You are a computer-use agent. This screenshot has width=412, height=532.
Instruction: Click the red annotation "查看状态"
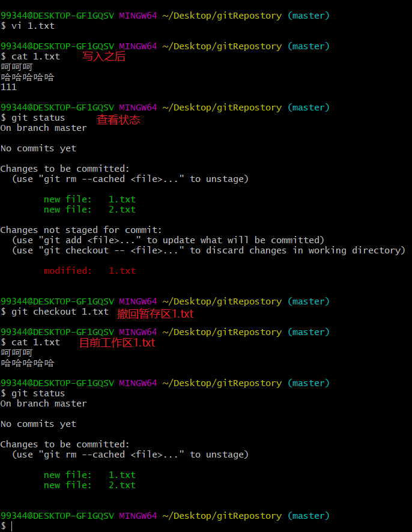point(118,119)
